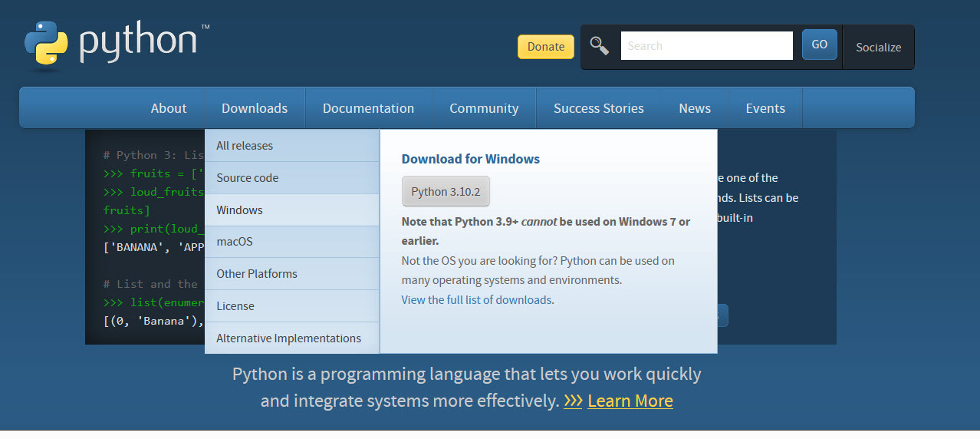Click the "# Python 3: Lis" code comment
Screen dimensions: 980x439
click(x=153, y=155)
